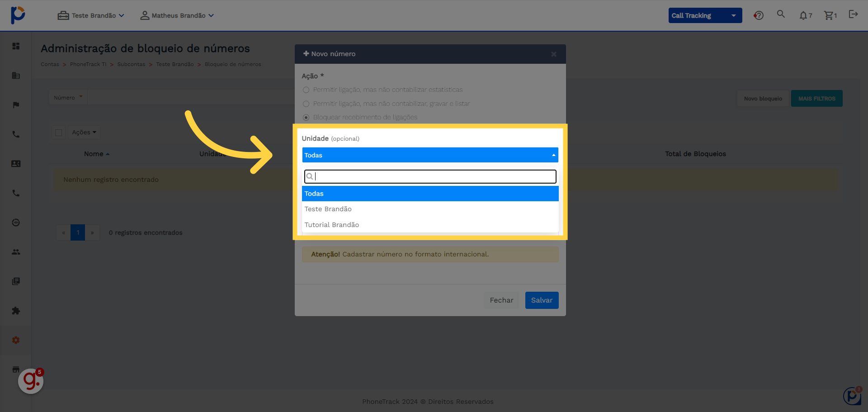Open the PhoneTrack logo home link

18,15
